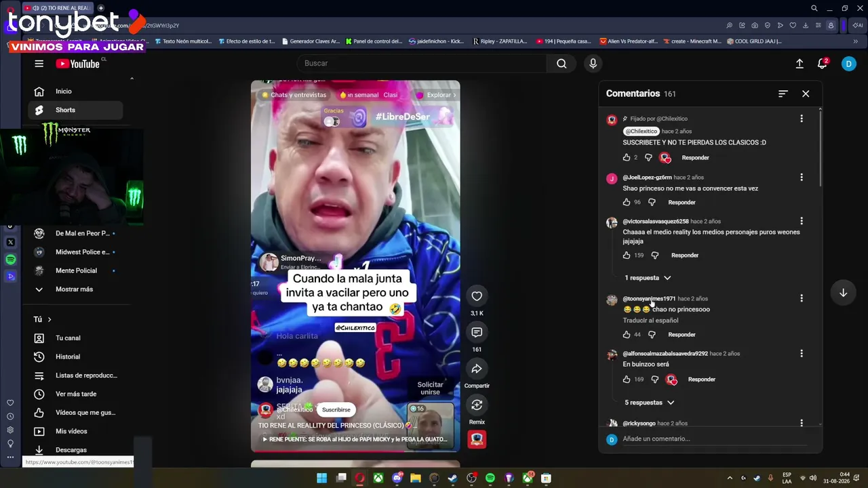Click the Añade un comentario field

(x=715, y=439)
